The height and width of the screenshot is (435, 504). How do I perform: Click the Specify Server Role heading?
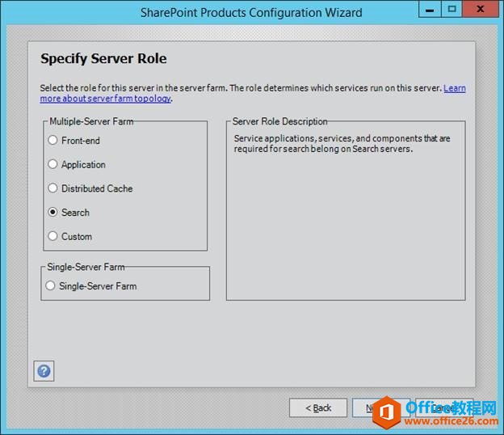pyautogui.click(x=103, y=59)
